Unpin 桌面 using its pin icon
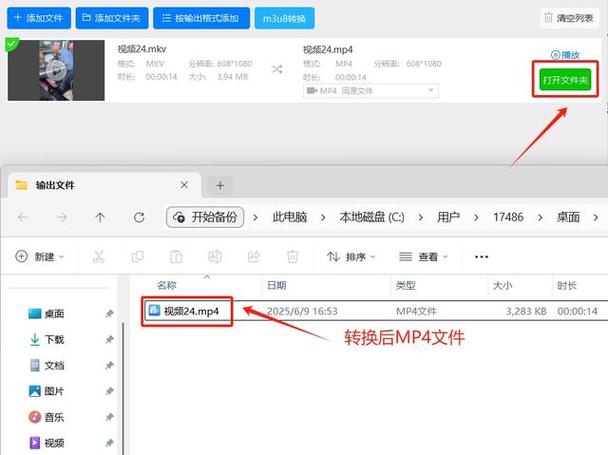The height and width of the screenshot is (455, 608). coord(109,313)
